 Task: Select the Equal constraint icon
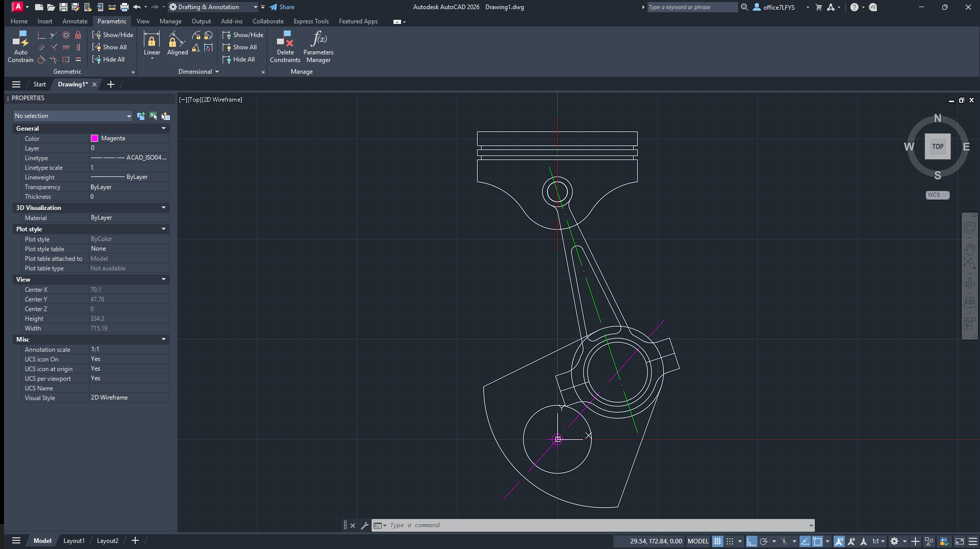click(78, 59)
